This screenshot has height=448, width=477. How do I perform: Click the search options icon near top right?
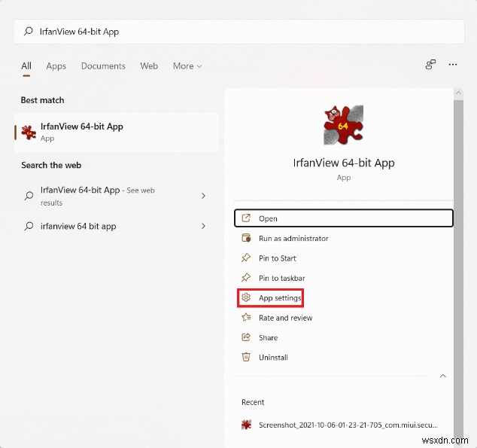click(430, 65)
